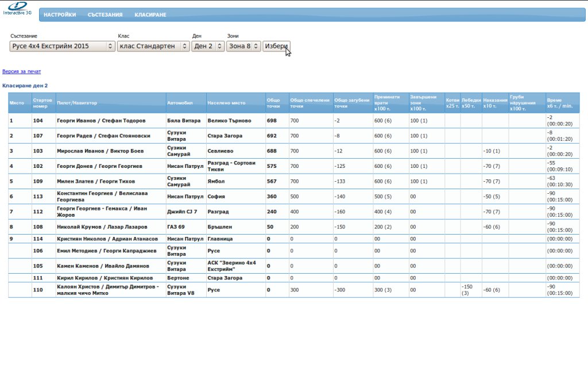Click the Общо точки column header
This screenshot has height=368, width=588.
point(273,103)
